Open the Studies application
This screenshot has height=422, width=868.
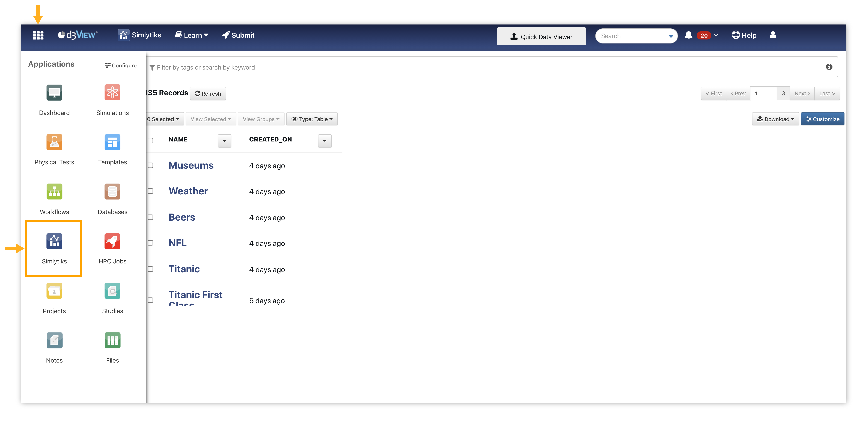[112, 298]
